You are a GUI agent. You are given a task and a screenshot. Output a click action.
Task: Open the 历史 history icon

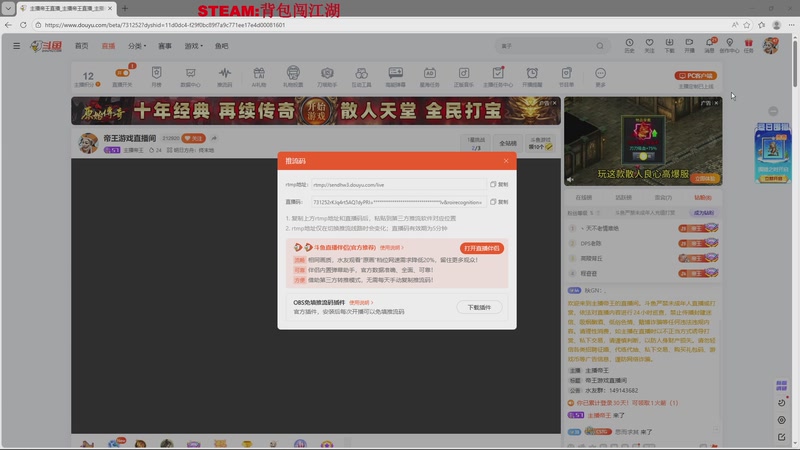pos(629,45)
